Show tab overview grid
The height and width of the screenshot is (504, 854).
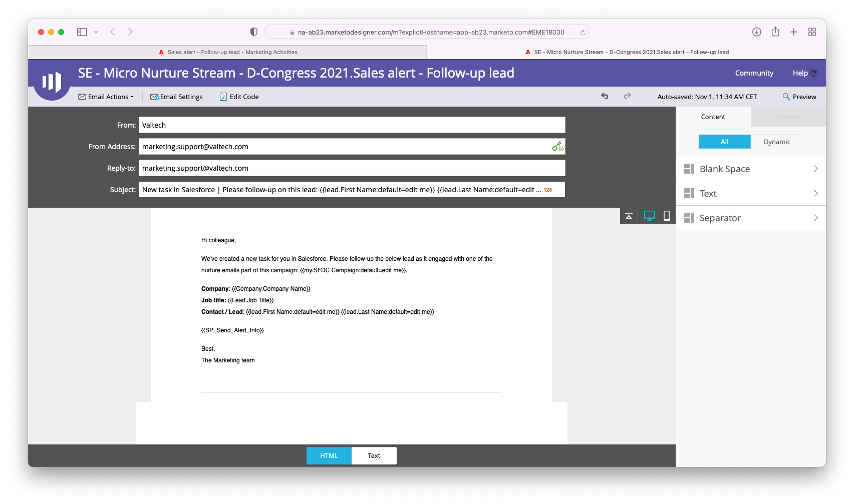pos(812,32)
